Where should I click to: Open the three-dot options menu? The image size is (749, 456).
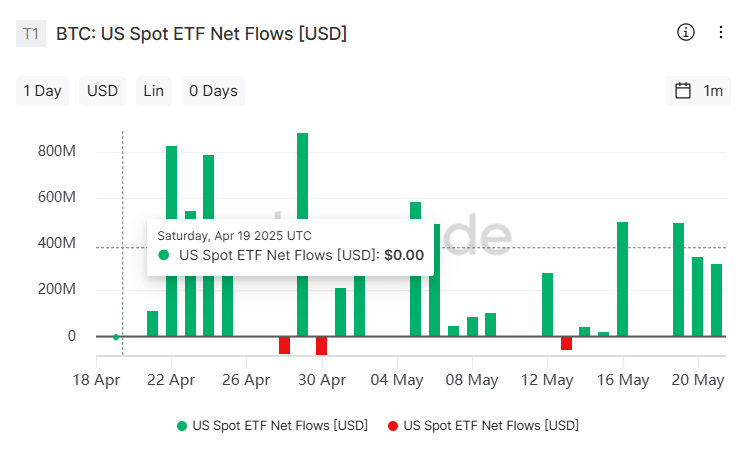(720, 32)
